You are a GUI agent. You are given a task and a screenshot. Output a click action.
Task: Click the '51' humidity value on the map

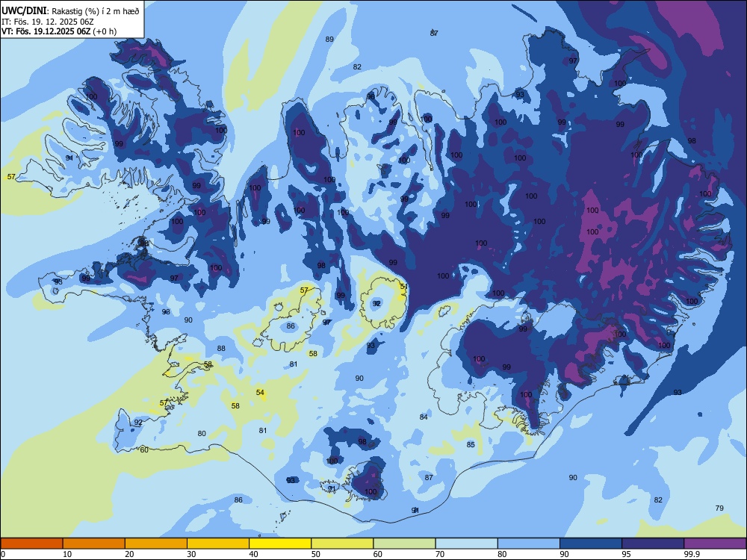(x=404, y=286)
